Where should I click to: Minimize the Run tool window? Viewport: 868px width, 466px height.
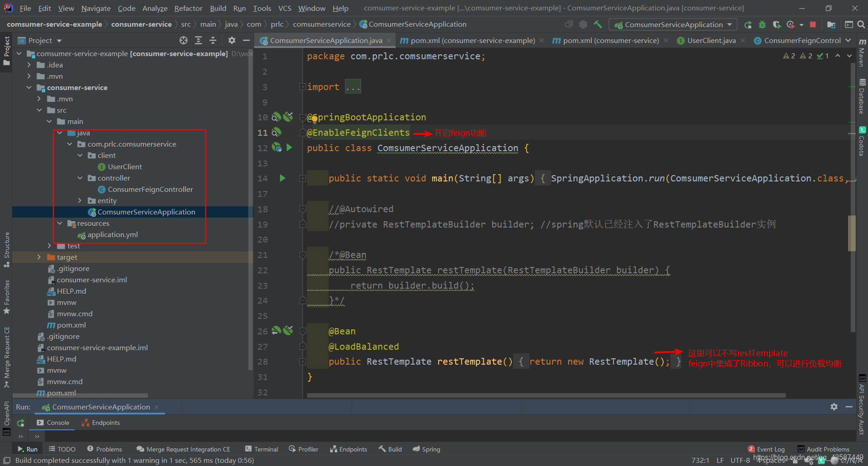(849, 407)
